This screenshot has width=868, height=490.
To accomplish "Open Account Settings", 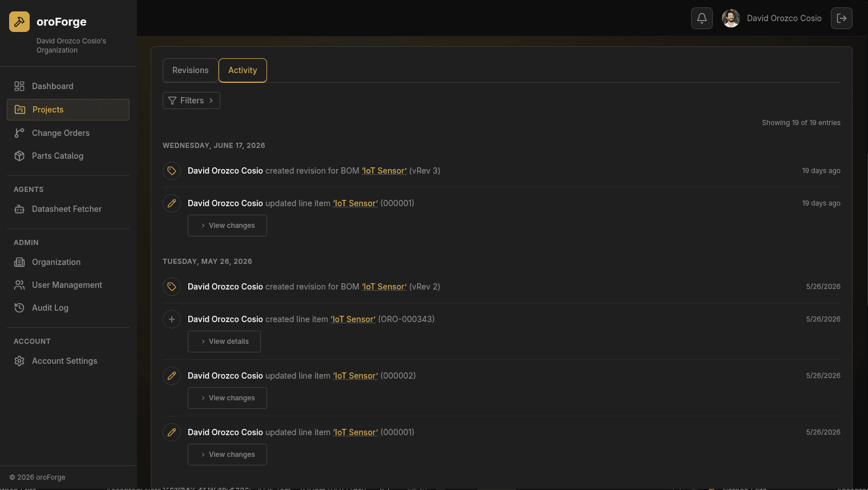I will [68, 361].
